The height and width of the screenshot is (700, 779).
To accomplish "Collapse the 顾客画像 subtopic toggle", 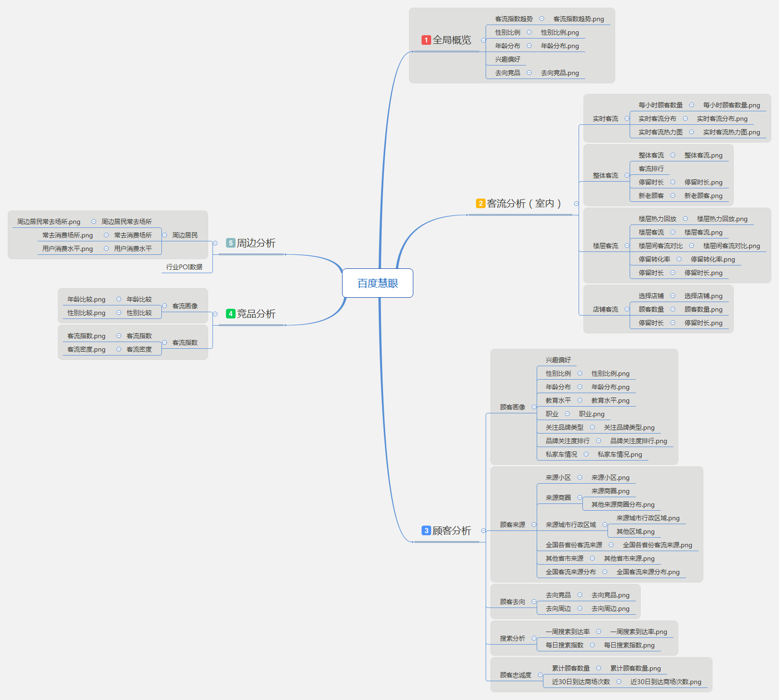I will [x=534, y=407].
